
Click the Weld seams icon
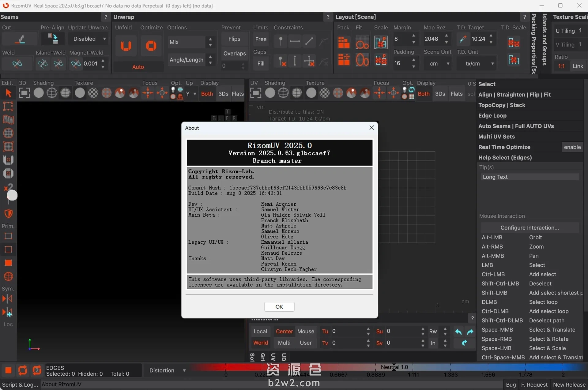17,64
